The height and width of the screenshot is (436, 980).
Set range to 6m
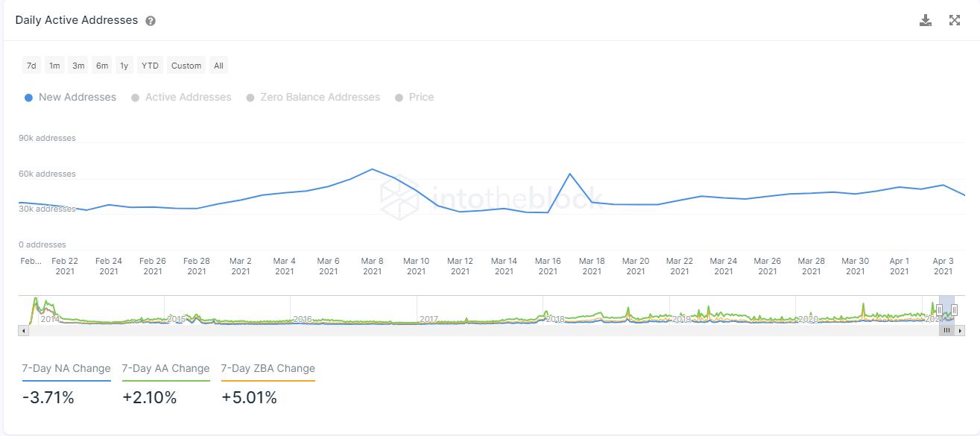click(102, 66)
